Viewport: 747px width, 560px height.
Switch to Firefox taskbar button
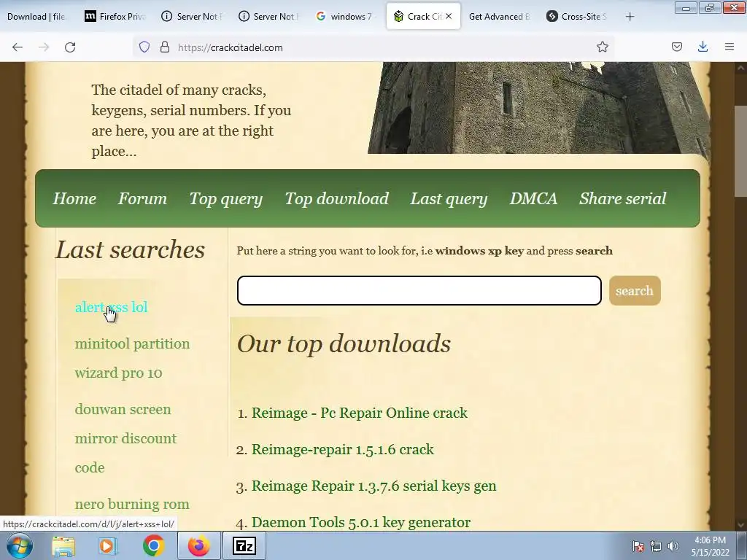(198, 545)
